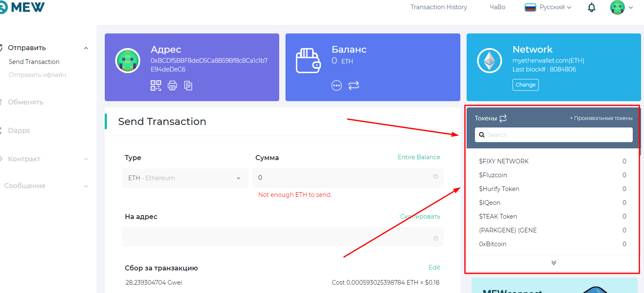This screenshot has height=293, width=644.
Task: Click the user avatar in top bar
Action: 617,8
